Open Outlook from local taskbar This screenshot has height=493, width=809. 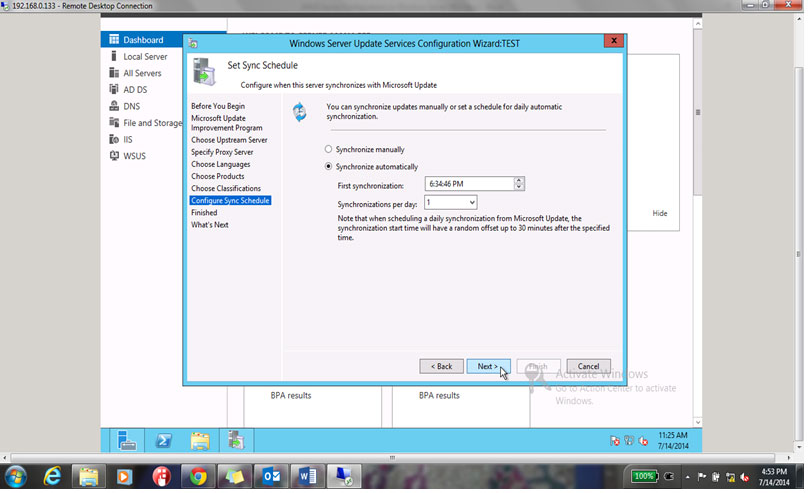coord(271,476)
